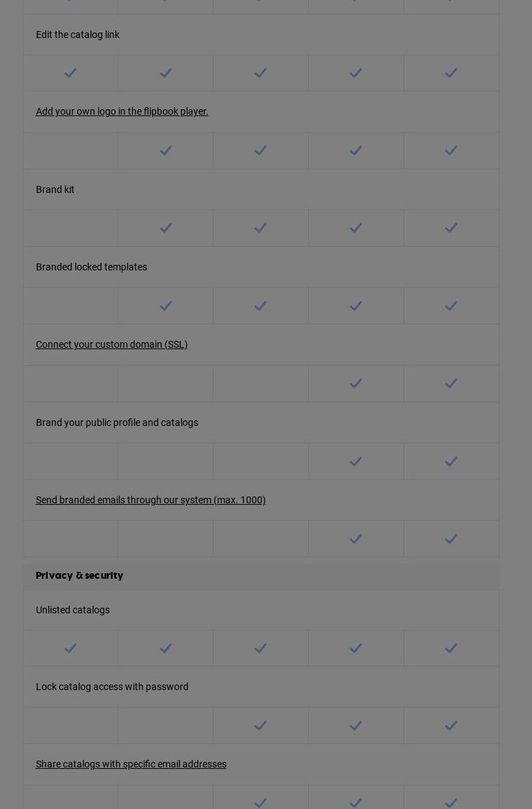
Task: Click 'Connect your custom domain (SSL)' link
Action: click(x=111, y=344)
